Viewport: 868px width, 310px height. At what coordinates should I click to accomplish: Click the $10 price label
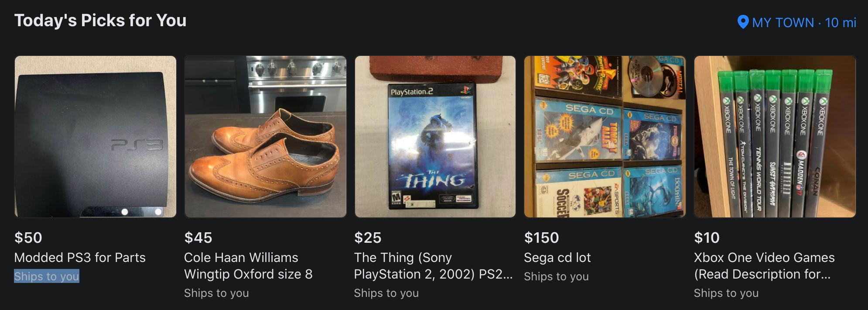(x=707, y=238)
